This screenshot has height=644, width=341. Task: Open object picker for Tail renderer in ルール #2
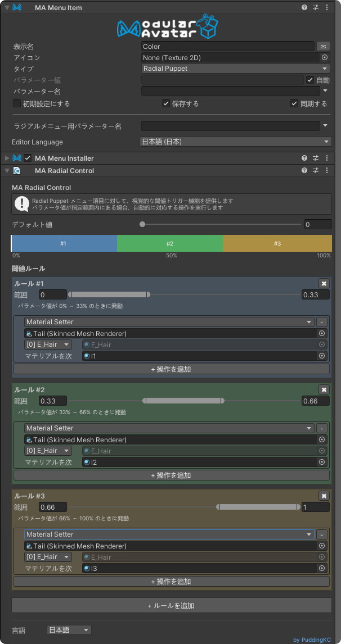(x=322, y=440)
